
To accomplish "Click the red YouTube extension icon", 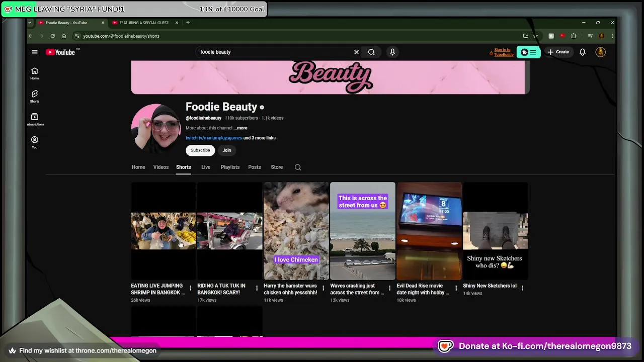I will click(562, 36).
